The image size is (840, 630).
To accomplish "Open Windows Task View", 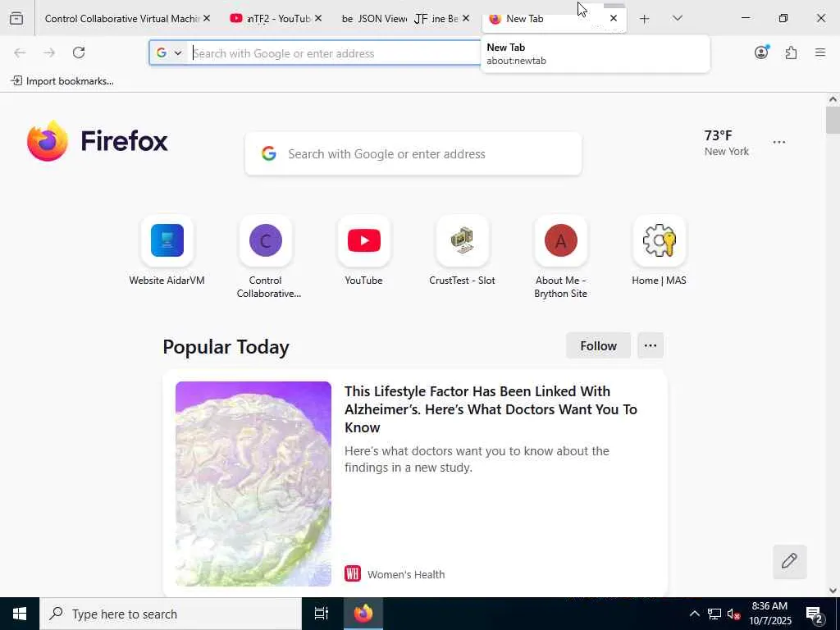I will coord(322,614).
